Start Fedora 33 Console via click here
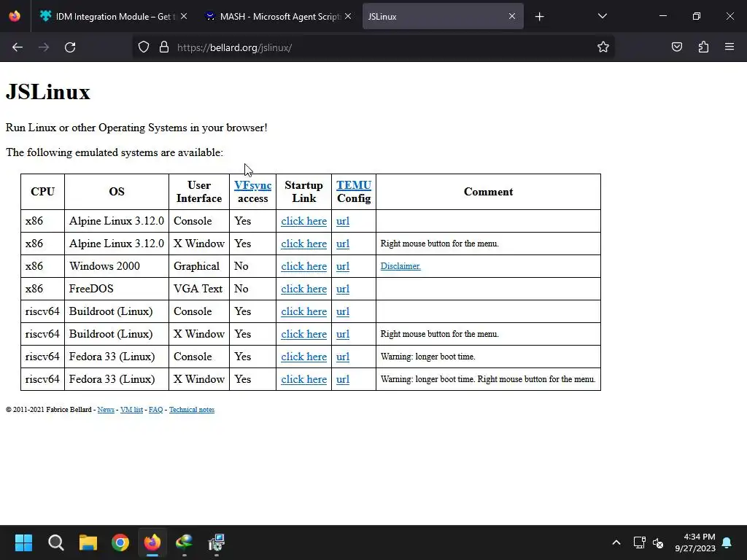Image resolution: width=747 pixels, height=560 pixels. click(x=304, y=357)
